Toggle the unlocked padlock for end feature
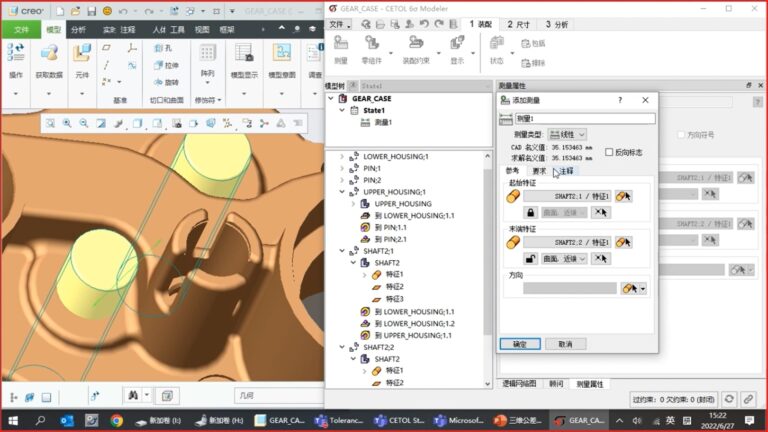 click(x=530, y=259)
